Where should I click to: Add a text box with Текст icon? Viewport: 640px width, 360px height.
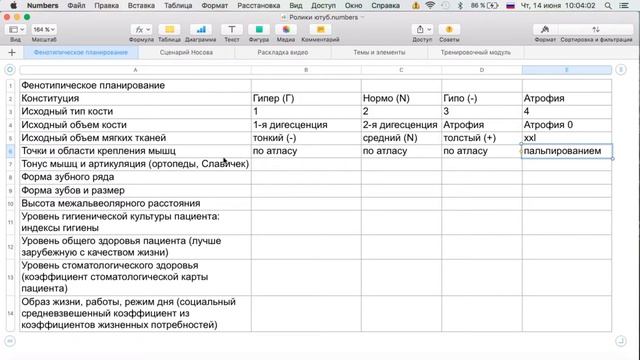tap(232, 29)
